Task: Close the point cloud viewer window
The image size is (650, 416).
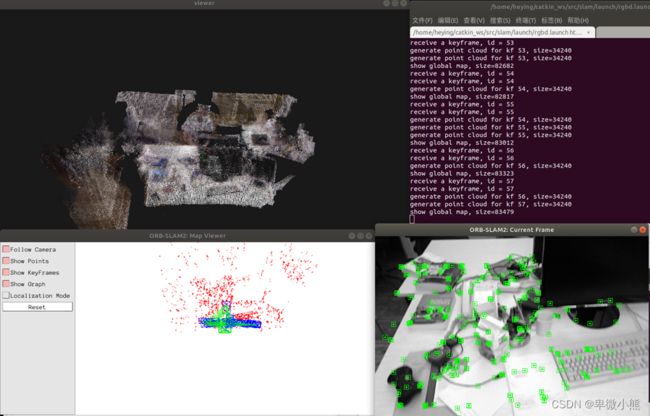Action: tap(404, 3)
